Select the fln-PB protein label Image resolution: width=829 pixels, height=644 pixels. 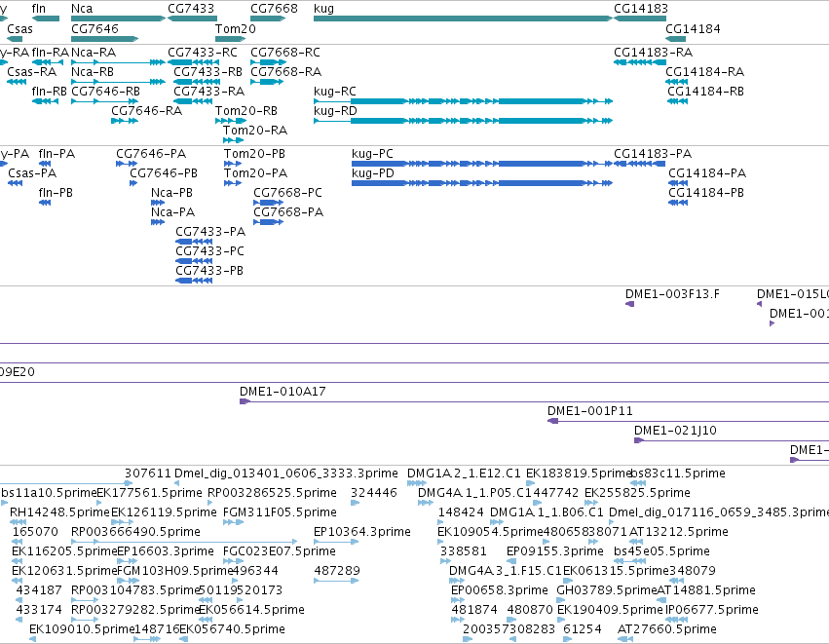56,193
